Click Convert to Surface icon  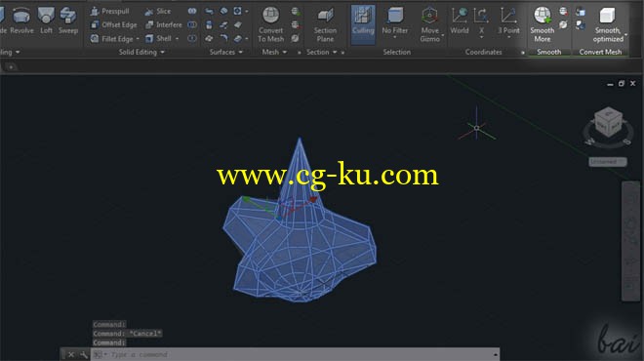tap(581, 24)
